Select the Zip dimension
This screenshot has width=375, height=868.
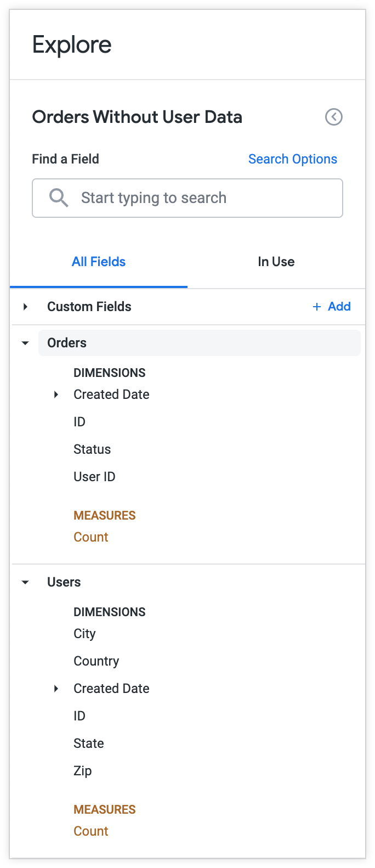[x=83, y=770]
